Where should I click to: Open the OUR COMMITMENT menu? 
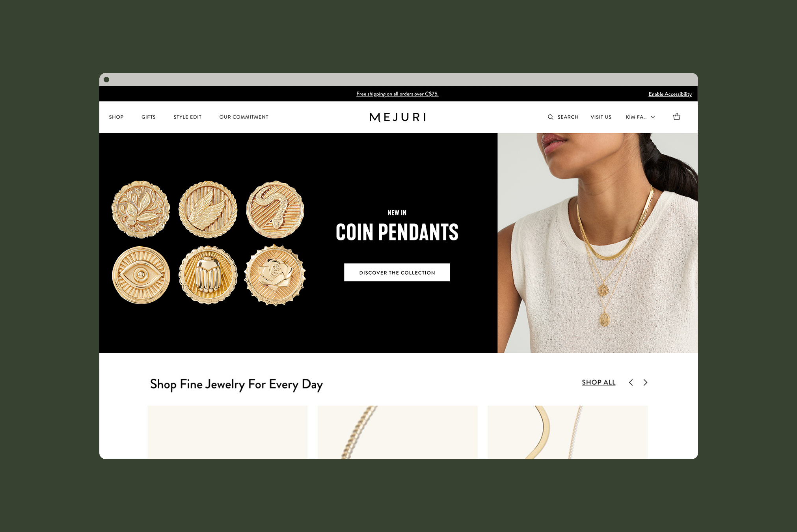tap(244, 117)
